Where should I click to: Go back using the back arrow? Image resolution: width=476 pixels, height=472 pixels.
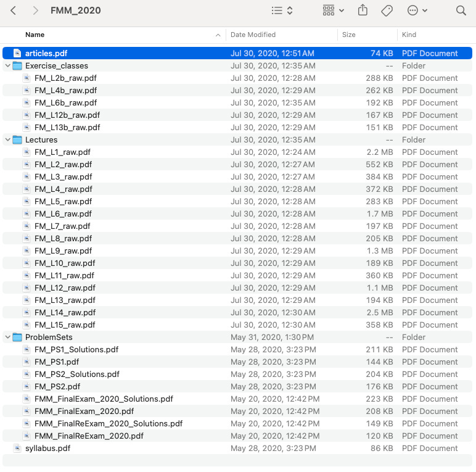tap(13, 10)
